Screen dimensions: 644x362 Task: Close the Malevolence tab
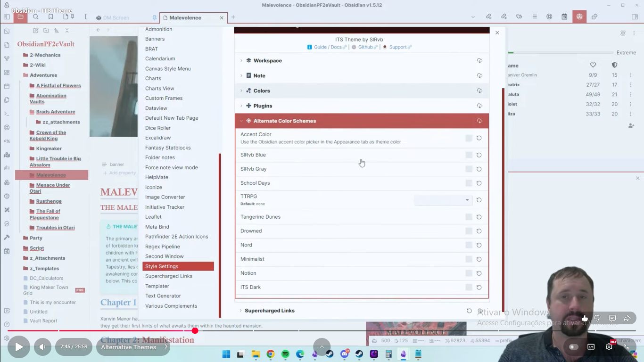click(x=222, y=18)
